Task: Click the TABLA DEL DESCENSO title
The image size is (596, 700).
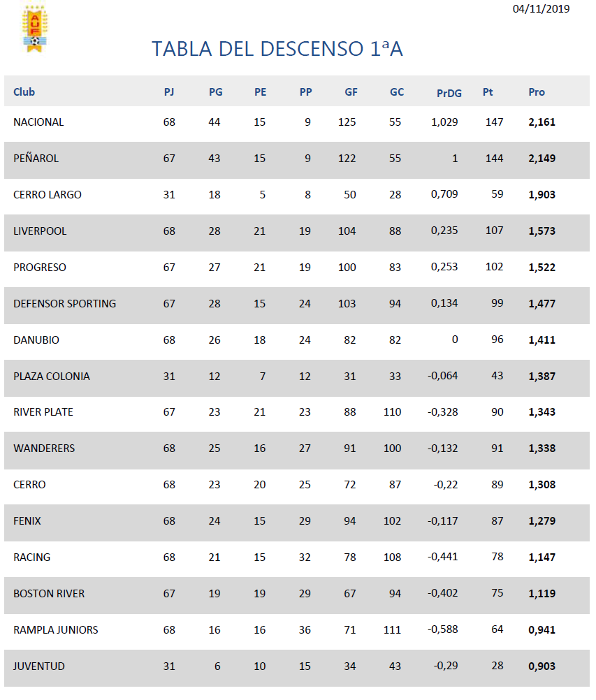Action: pyautogui.click(x=277, y=49)
